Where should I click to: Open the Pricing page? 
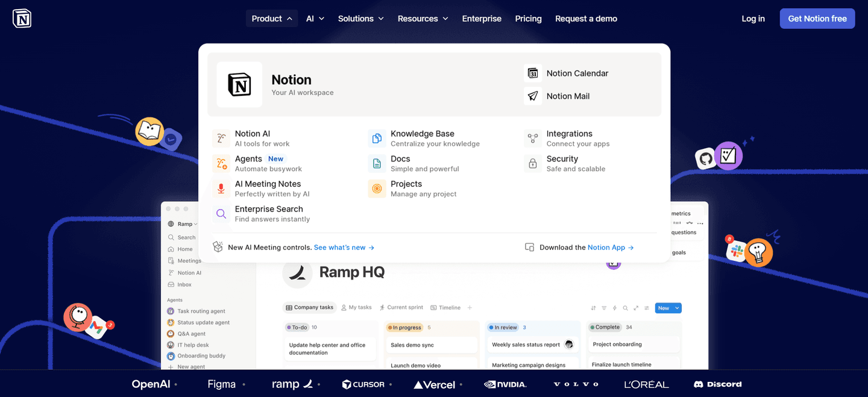coord(528,19)
